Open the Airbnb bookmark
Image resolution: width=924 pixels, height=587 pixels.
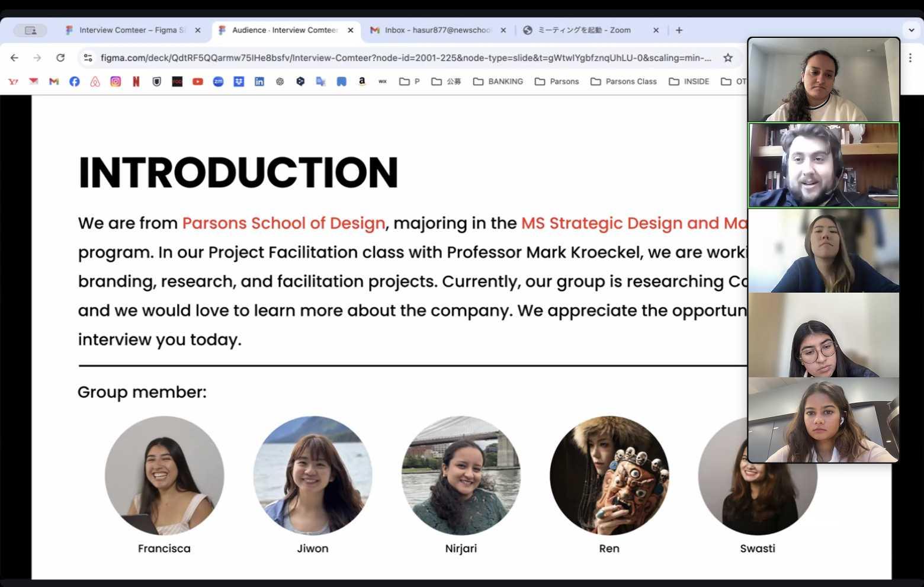95,82
